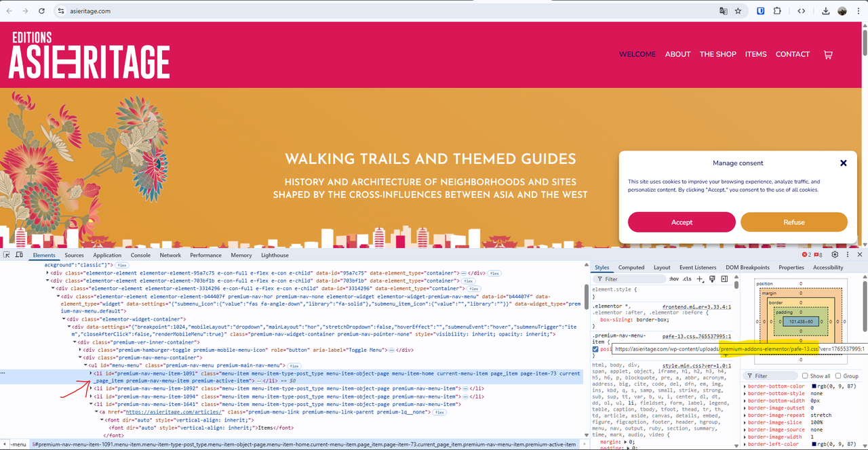
Task: Open the ITEMS site menu link
Action: pos(755,54)
